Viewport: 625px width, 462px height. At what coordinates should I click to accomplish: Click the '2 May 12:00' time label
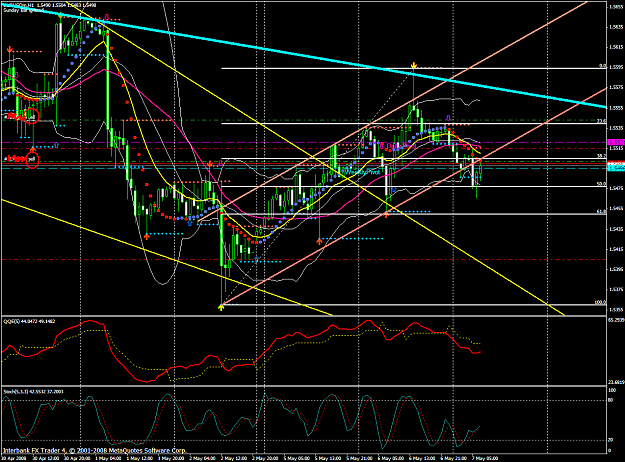pyautogui.click(x=234, y=458)
